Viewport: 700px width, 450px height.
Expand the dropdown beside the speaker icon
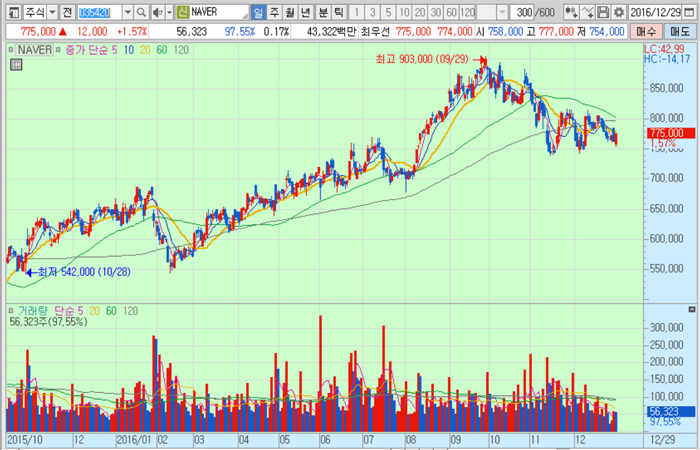pos(168,11)
